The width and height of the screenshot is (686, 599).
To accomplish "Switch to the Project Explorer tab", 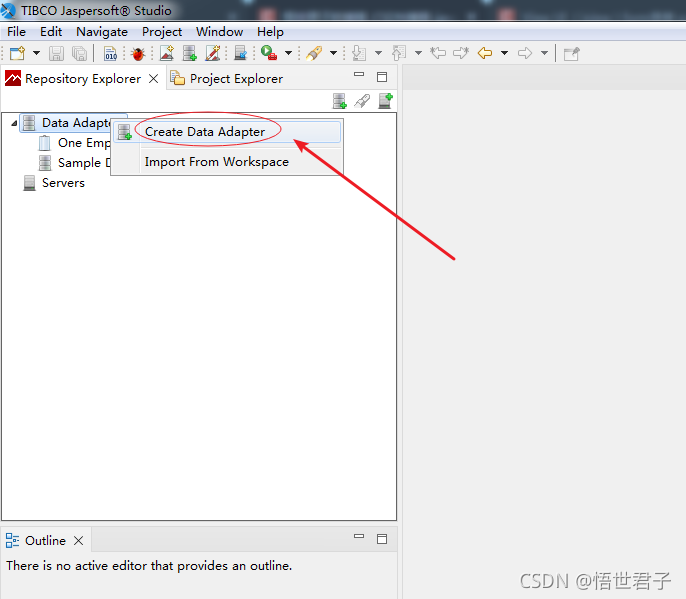I will [227, 79].
